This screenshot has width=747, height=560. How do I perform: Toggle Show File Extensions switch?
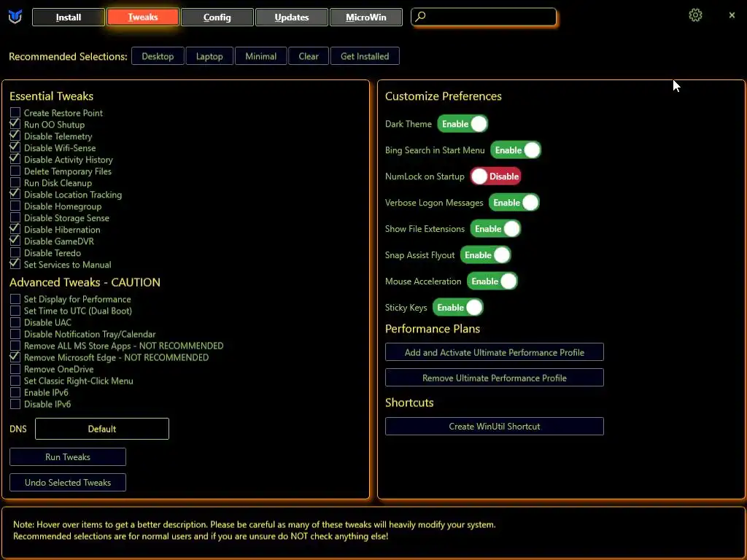(495, 228)
